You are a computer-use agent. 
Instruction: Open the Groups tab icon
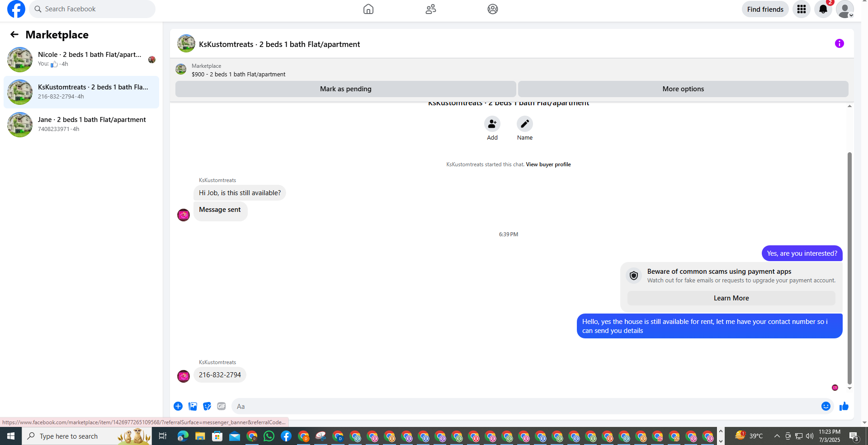tap(493, 9)
